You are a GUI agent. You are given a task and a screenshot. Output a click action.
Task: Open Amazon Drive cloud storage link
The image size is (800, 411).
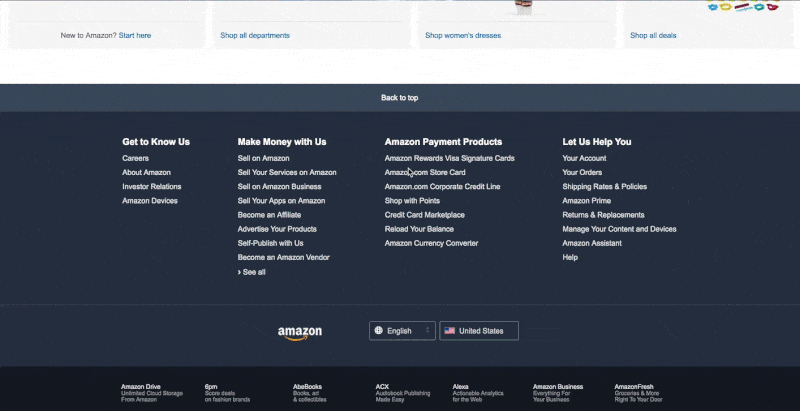click(x=152, y=393)
